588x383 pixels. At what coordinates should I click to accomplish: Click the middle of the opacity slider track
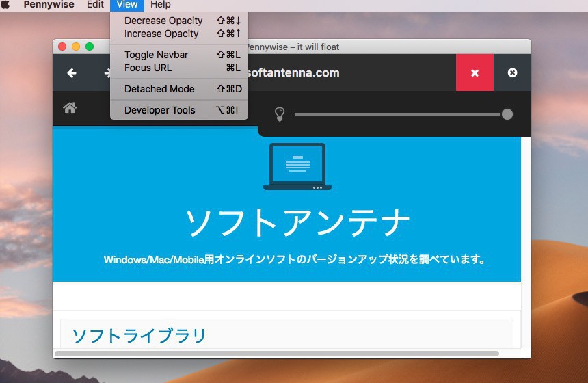coord(398,114)
